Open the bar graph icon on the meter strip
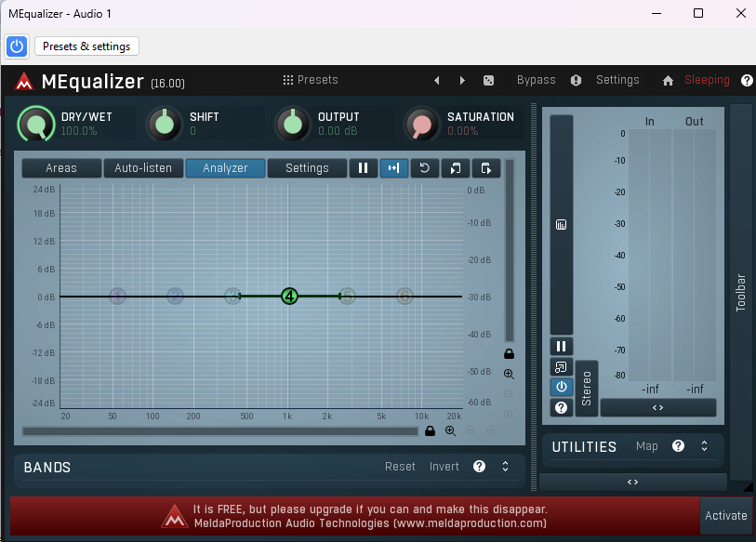 pyautogui.click(x=561, y=224)
